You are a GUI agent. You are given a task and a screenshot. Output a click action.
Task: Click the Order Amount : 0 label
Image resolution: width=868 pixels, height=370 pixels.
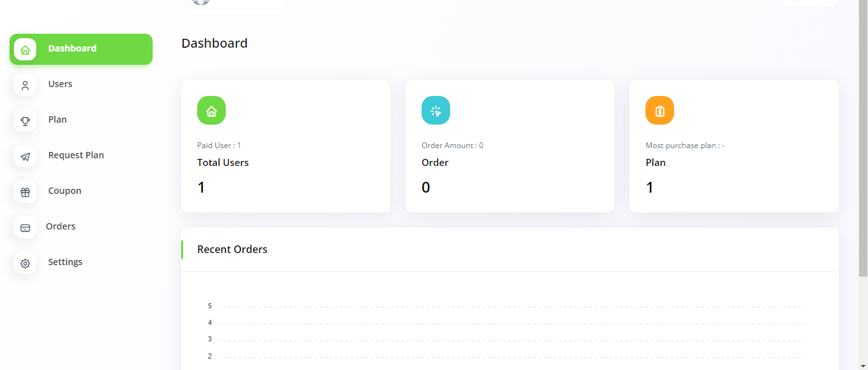tap(452, 145)
